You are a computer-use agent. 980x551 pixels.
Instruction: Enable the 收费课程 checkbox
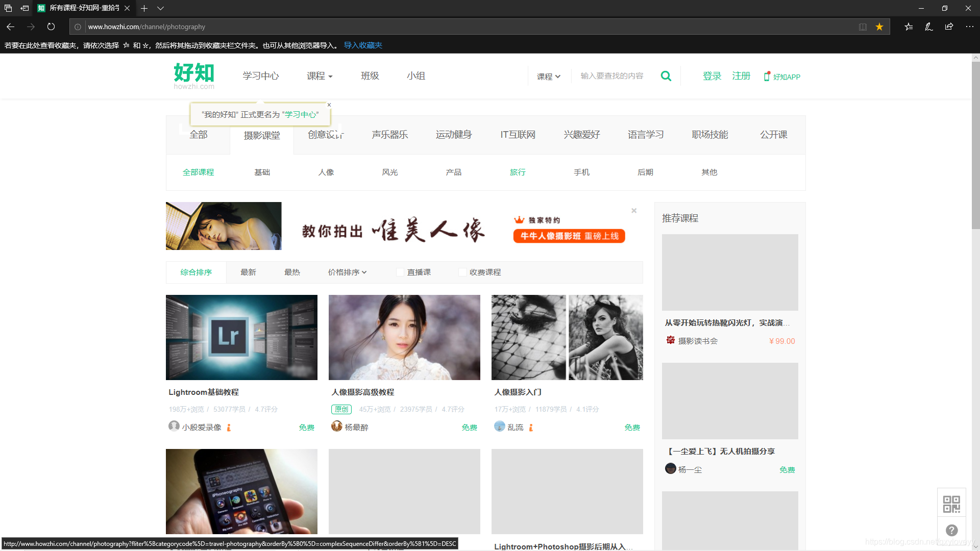462,272
